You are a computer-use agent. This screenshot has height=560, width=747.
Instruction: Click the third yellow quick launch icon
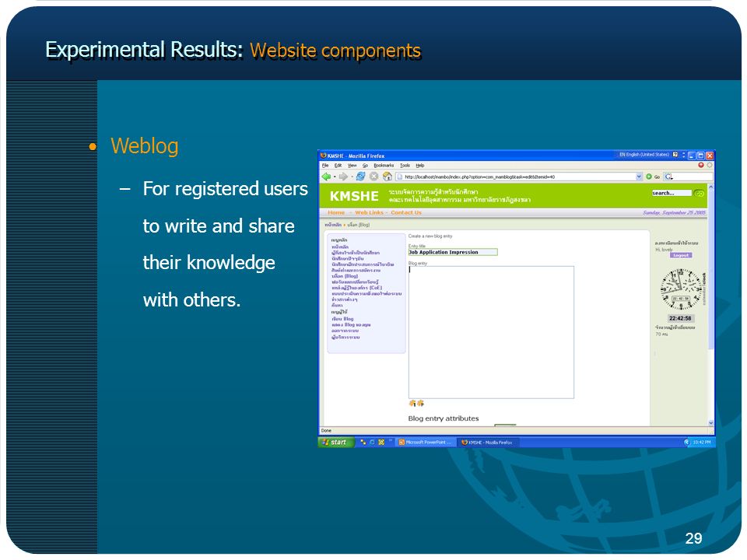click(381, 443)
